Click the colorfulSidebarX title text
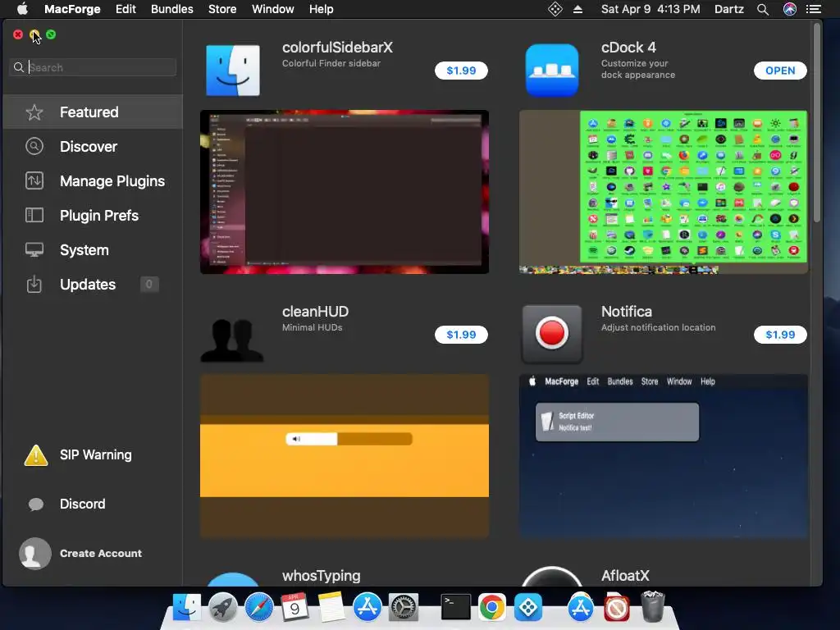The width and height of the screenshot is (840, 630). [337, 47]
